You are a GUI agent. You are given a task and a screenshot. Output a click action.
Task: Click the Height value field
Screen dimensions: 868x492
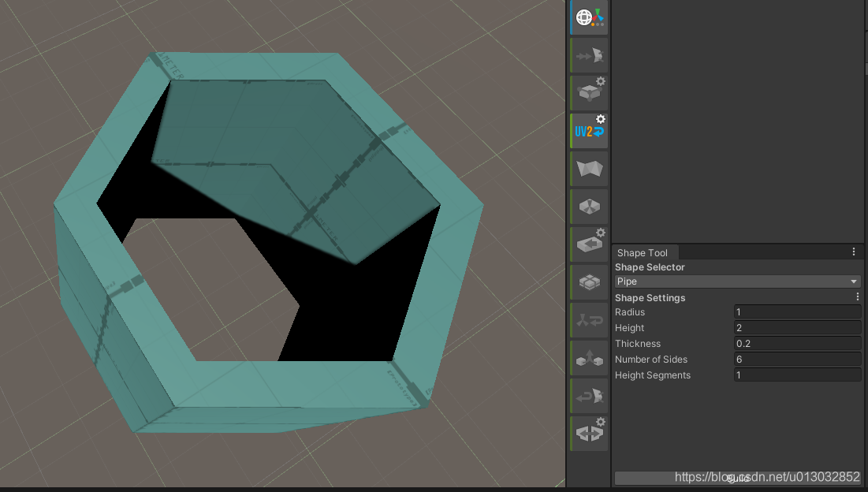797,328
